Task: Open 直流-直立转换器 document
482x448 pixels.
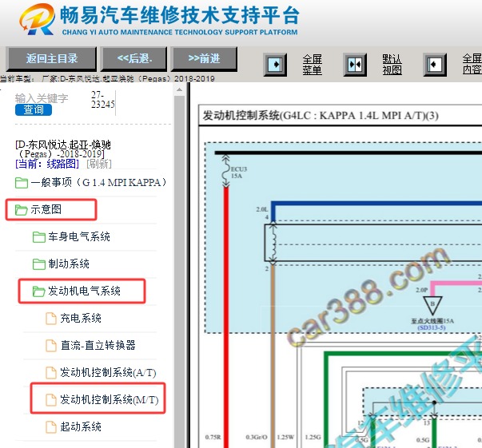Action: pos(98,345)
